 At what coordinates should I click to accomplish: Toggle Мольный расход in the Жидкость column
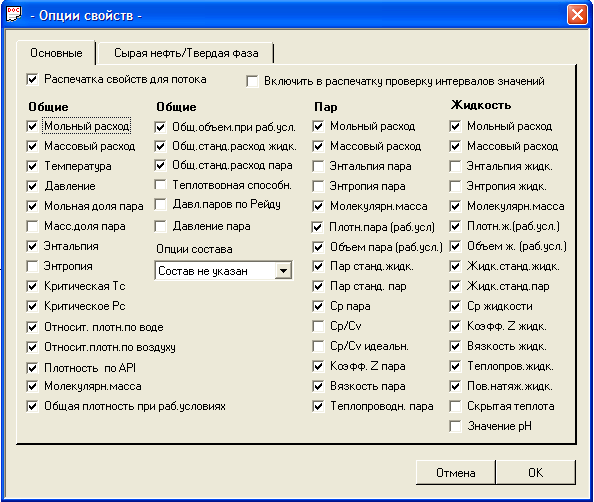tap(455, 126)
